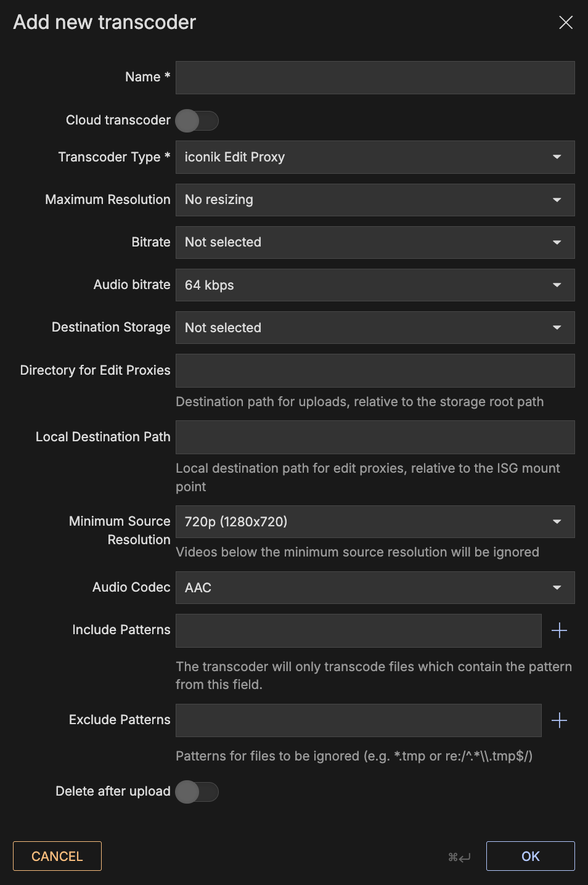The image size is (588, 885).
Task: Open the Transcoder Type dropdown
Action: [x=375, y=157]
